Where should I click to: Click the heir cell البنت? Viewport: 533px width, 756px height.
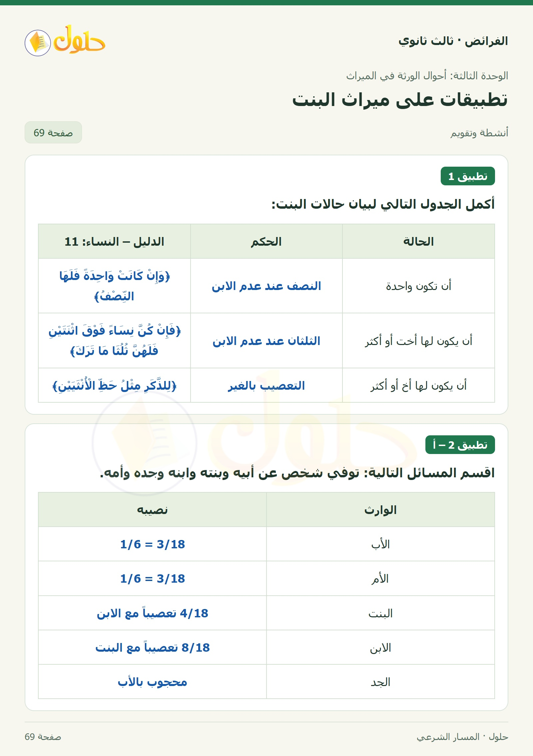click(380, 613)
